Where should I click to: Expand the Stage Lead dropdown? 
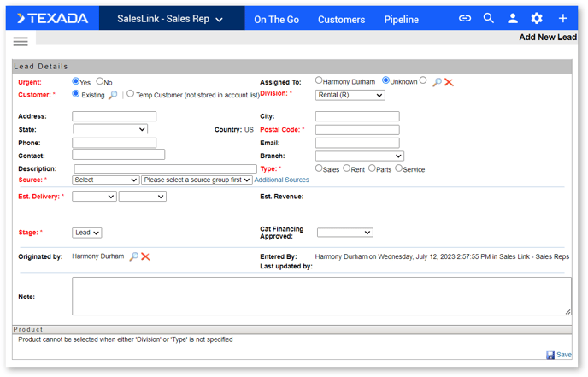86,233
